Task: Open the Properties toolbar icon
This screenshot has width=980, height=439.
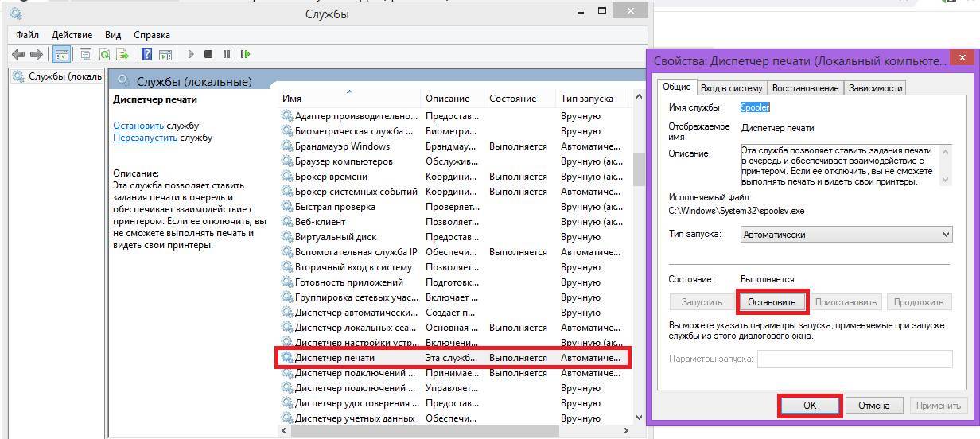Action: (84, 54)
